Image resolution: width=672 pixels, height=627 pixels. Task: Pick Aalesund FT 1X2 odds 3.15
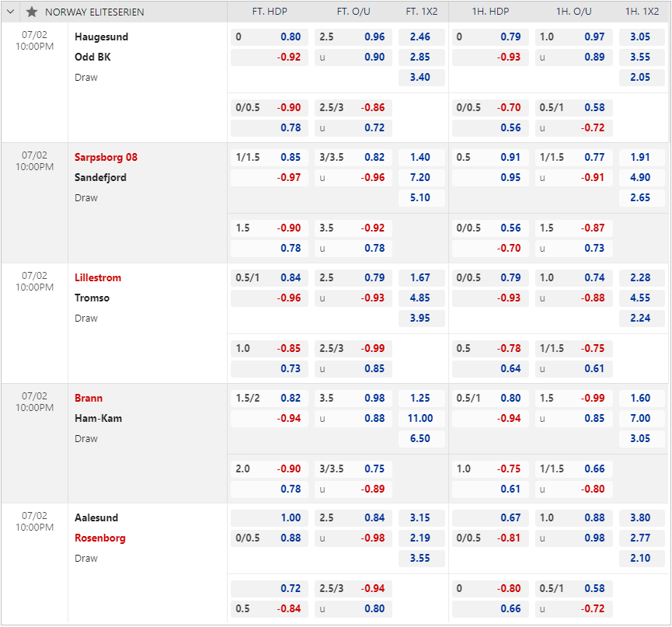pyautogui.click(x=421, y=518)
